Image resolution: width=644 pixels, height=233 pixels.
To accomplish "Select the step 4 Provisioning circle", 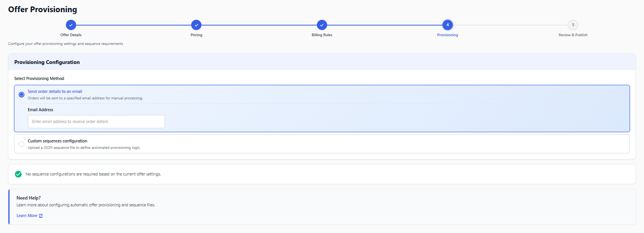I will 447,25.
